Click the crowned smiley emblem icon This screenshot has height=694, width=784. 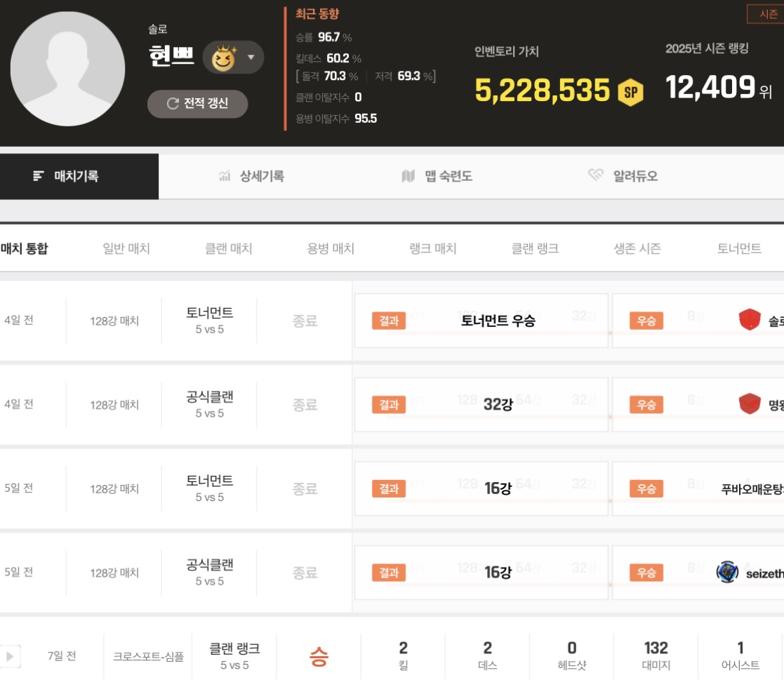tap(224, 58)
